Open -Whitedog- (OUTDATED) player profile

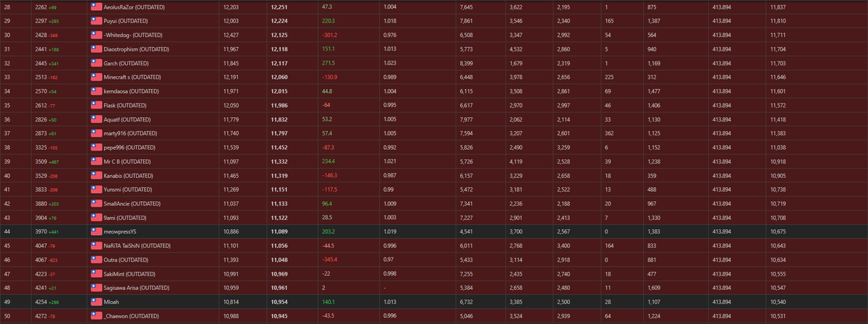pyautogui.click(x=132, y=35)
